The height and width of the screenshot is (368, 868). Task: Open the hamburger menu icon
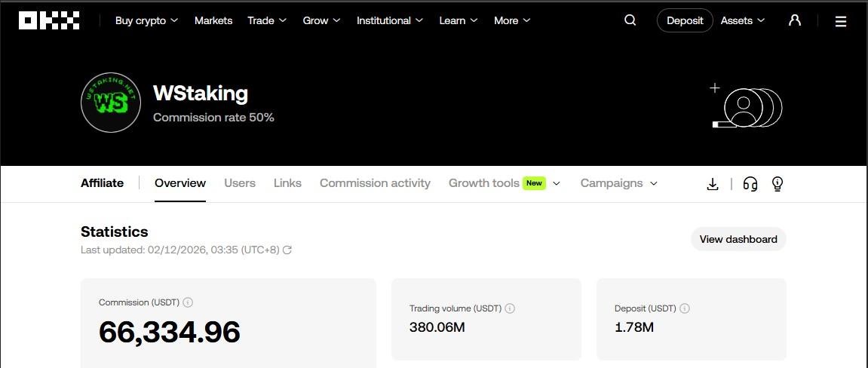point(841,21)
